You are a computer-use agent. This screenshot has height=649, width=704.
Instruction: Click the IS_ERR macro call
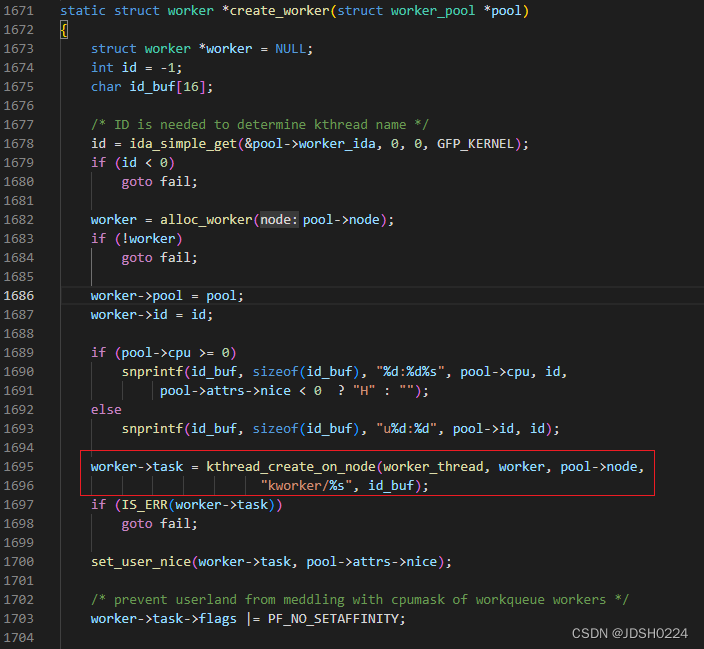pos(145,505)
